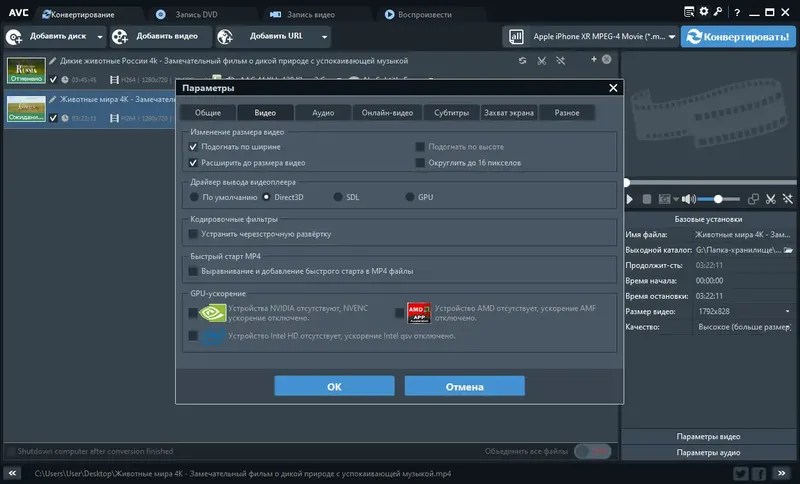The image size is (800, 484).
Task: Uncheck Подогнать по ширине
Action: (193, 147)
